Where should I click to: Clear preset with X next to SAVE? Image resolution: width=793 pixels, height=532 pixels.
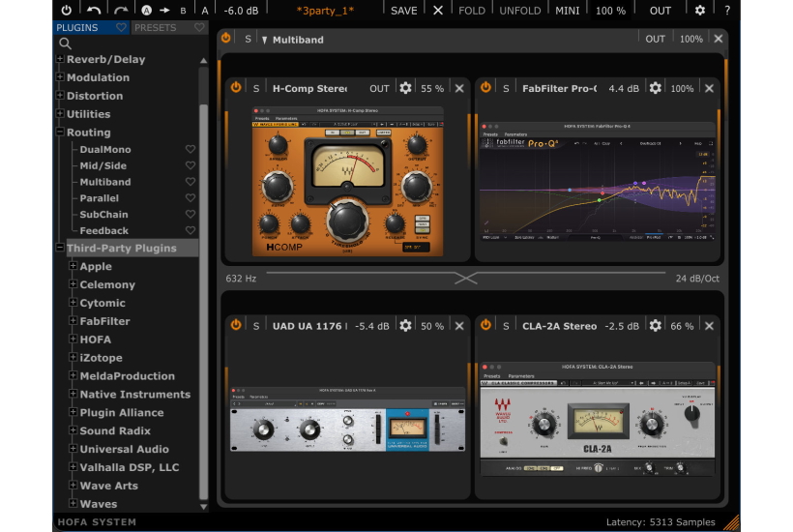[438, 10]
